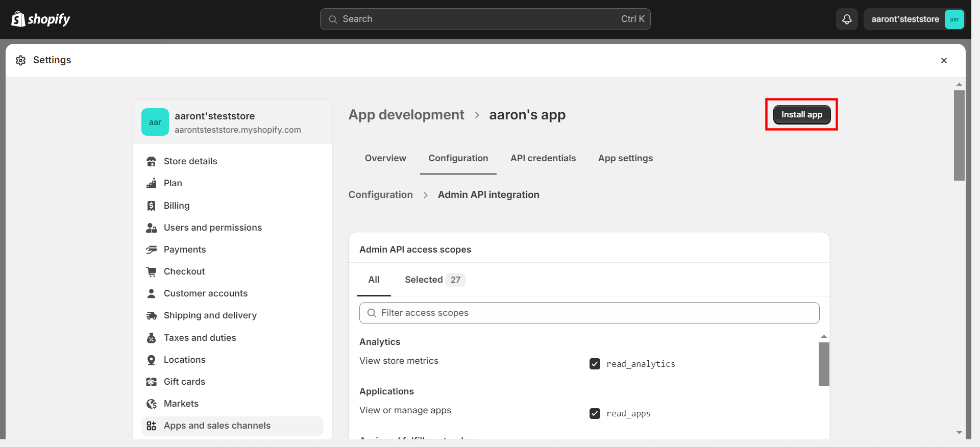Click the Plan icon
980x448 pixels.
pos(152,183)
